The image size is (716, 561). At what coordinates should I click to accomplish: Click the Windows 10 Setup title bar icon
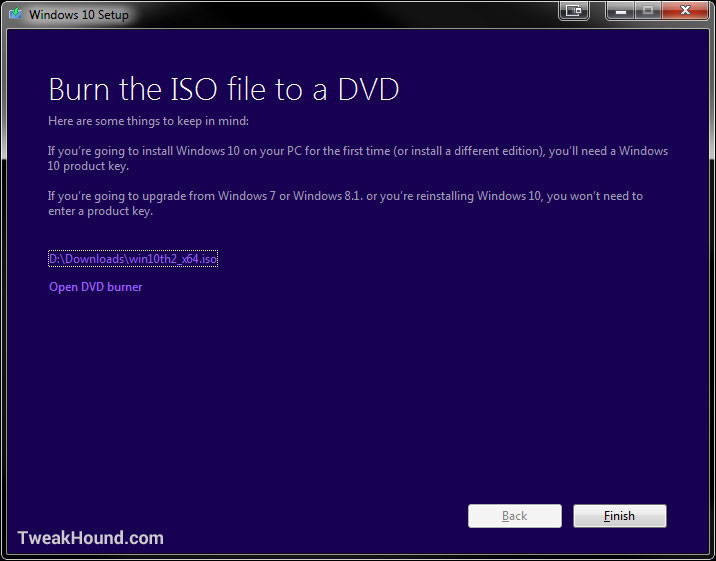pyautogui.click(x=16, y=13)
